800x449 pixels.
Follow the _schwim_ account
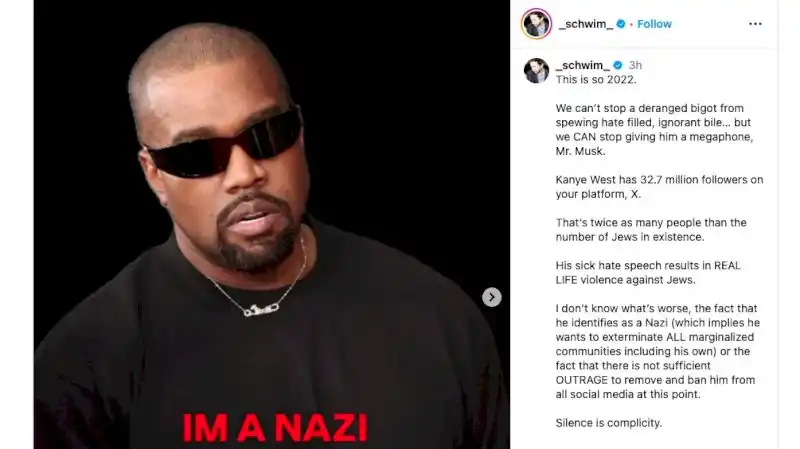tap(654, 24)
